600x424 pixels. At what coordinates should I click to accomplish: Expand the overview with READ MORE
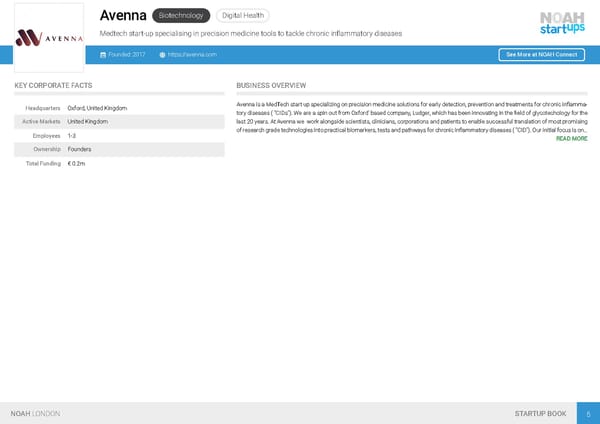[x=571, y=139]
